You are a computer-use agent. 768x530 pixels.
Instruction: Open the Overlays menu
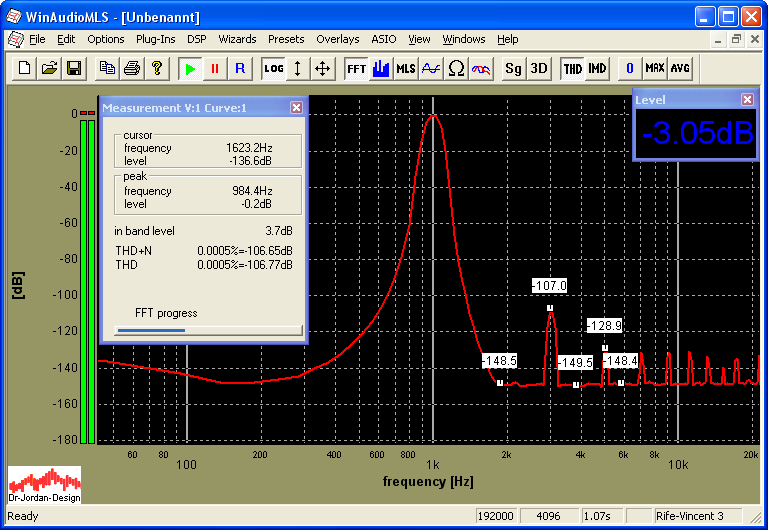(x=337, y=39)
